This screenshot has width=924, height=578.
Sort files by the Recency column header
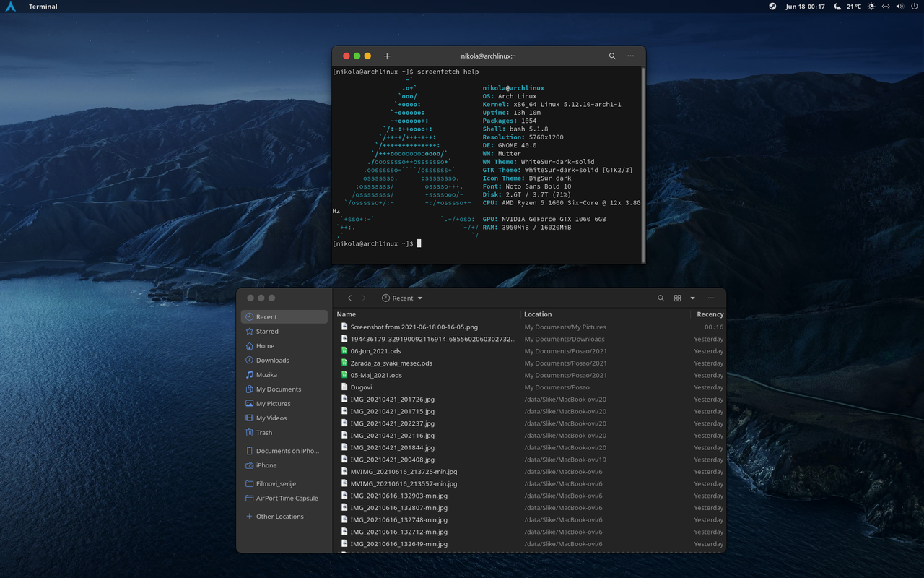(707, 314)
